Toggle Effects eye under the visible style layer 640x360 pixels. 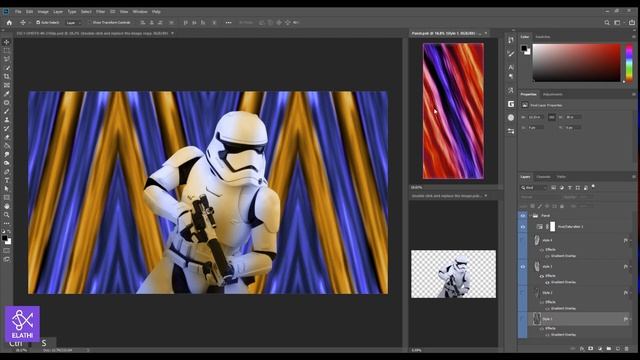tap(542, 276)
